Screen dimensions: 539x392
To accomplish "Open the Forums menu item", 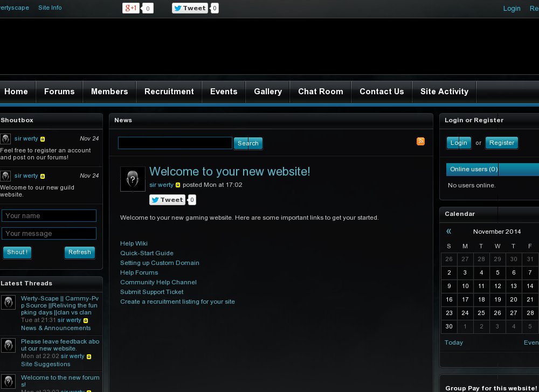I will pos(59,92).
